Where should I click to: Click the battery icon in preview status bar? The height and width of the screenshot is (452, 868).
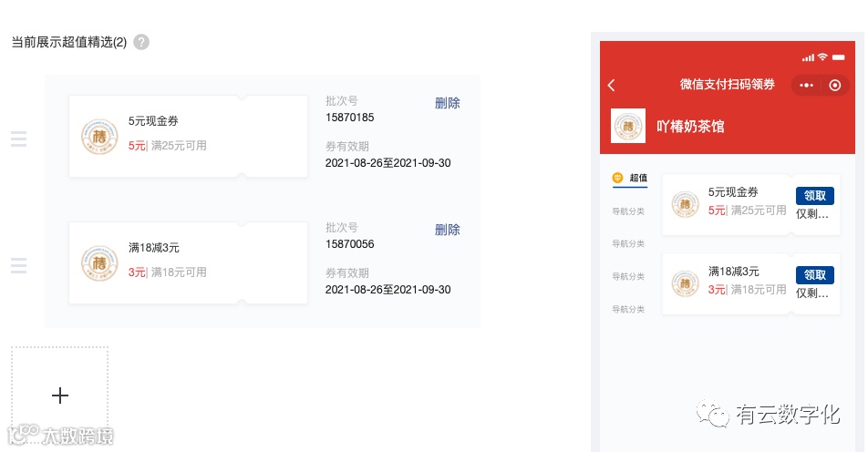tap(839, 57)
